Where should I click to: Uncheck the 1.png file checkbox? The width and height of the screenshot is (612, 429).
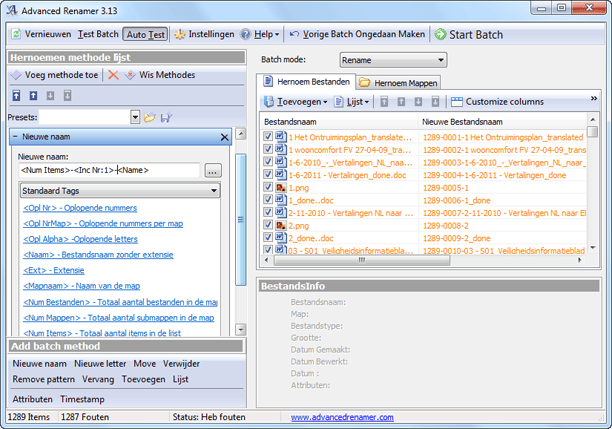pyautogui.click(x=267, y=187)
